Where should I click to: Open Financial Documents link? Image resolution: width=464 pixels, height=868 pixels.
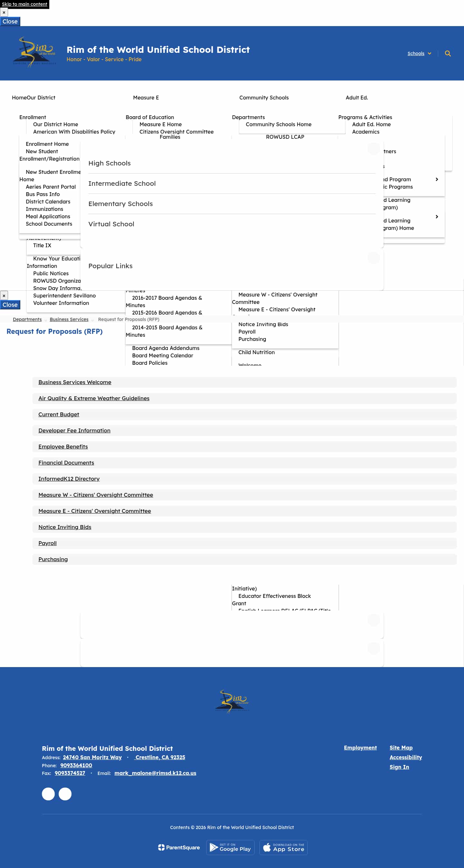(66, 463)
